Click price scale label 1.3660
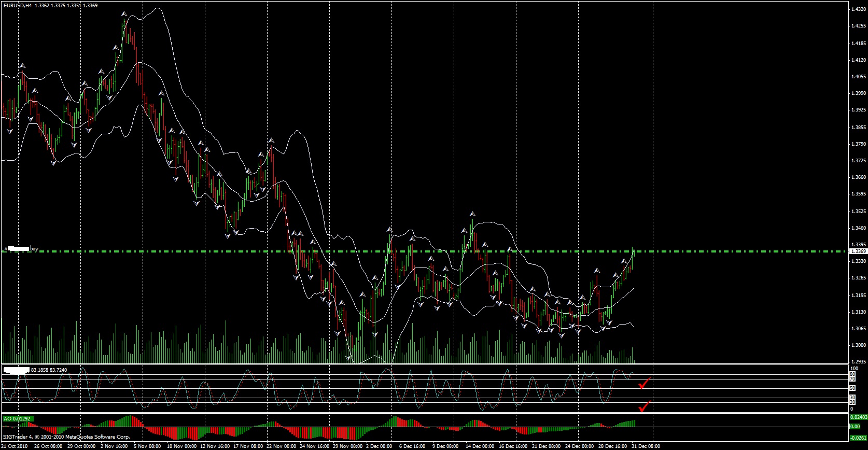This screenshot has height=450, width=868. (858, 177)
